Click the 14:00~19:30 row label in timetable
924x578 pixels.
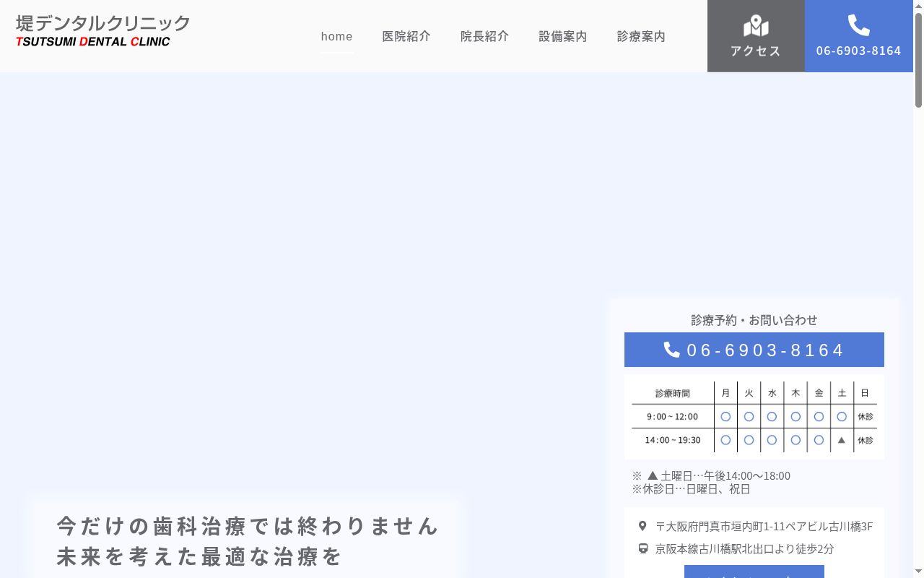672,440
